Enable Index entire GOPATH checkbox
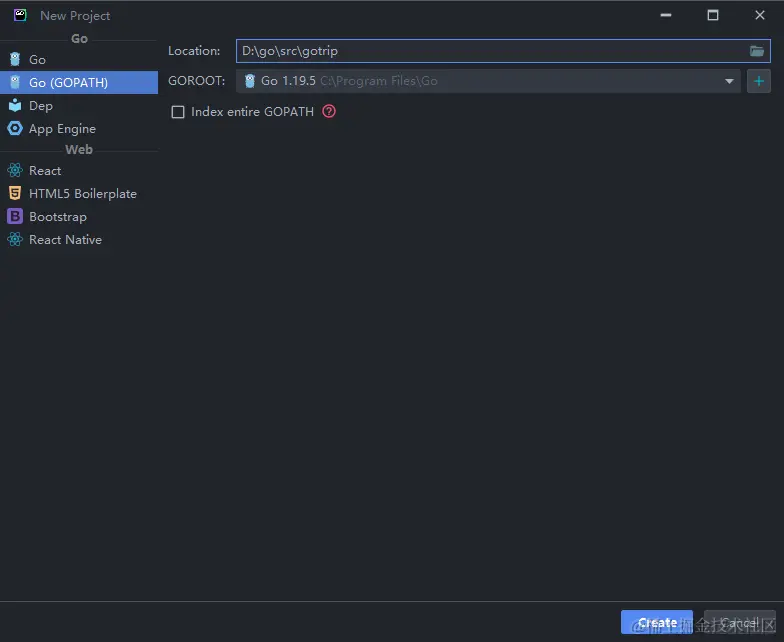The height and width of the screenshot is (642, 784). click(x=178, y=112)
